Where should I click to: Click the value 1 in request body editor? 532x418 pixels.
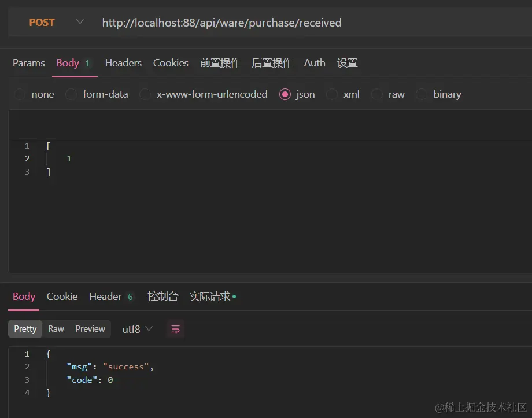coord(69,158)
